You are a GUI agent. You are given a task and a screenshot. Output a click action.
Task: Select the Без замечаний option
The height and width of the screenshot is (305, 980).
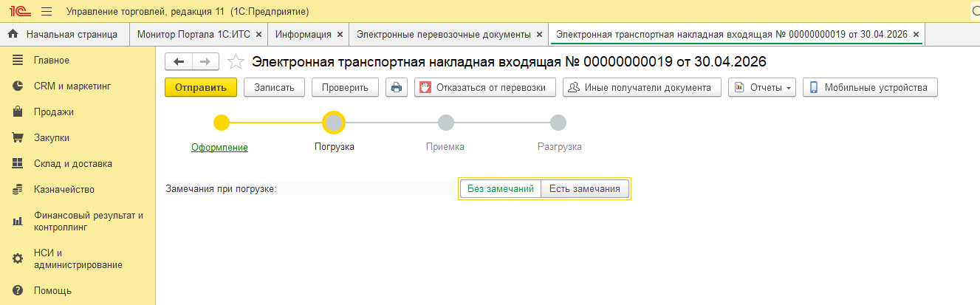(500, 189)
